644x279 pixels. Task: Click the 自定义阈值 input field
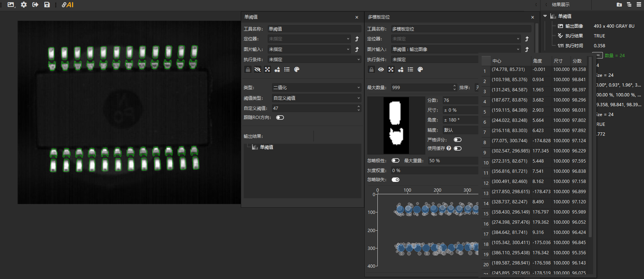314,108
